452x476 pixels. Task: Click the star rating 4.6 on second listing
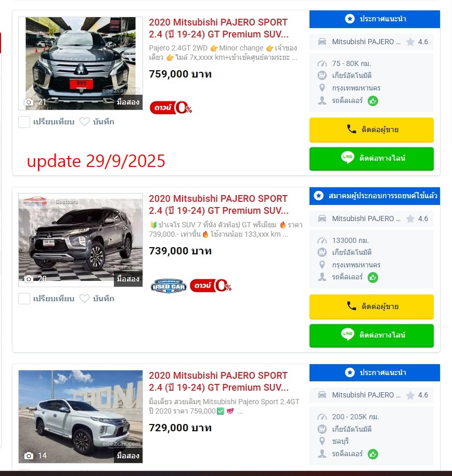click(x=417, y=218)
